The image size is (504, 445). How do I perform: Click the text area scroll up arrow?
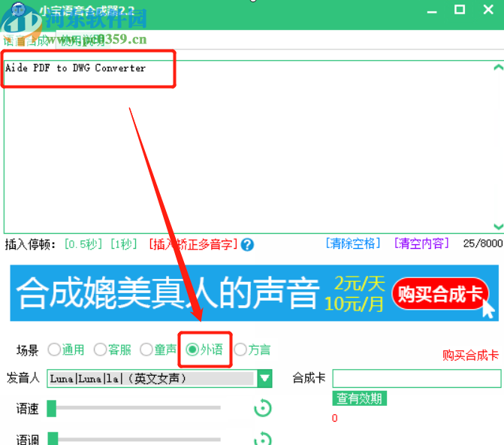[498, 67]
